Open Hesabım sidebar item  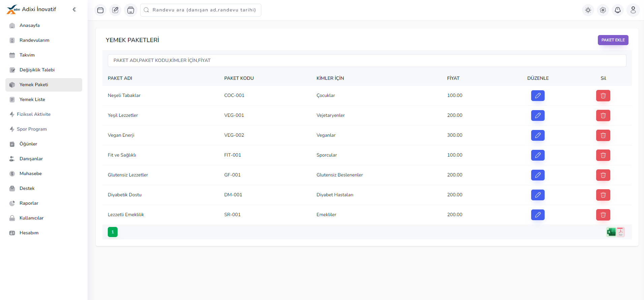coord(44,233)
